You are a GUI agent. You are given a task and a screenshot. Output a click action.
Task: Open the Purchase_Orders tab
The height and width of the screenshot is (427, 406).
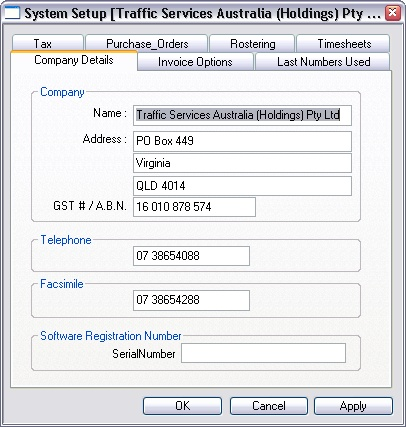tap(147, 43)
